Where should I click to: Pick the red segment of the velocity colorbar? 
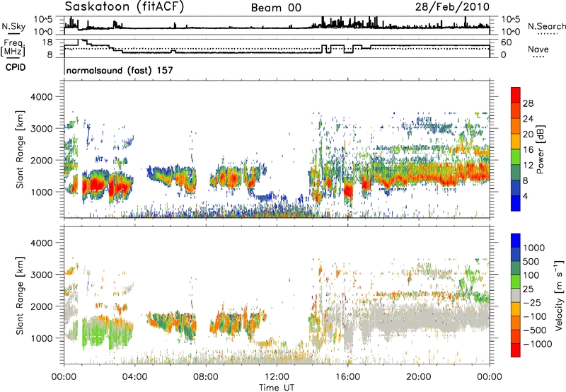click(x=516, y=350)
